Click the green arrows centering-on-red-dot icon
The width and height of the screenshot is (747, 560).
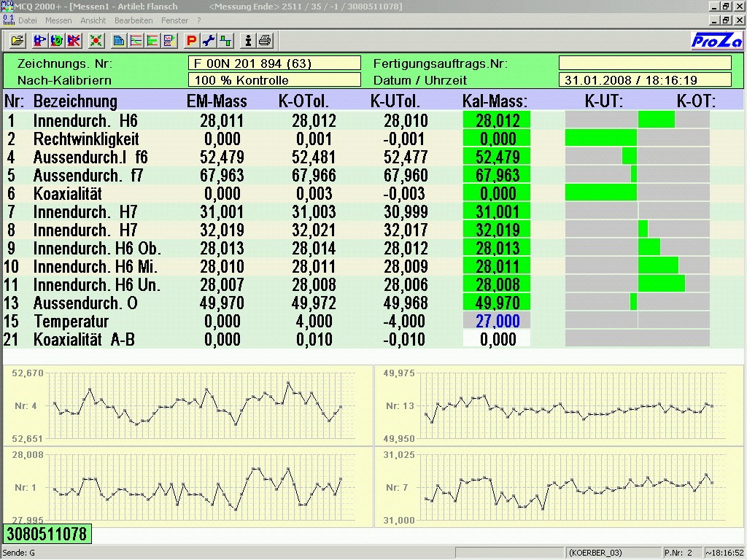[96, 40]
